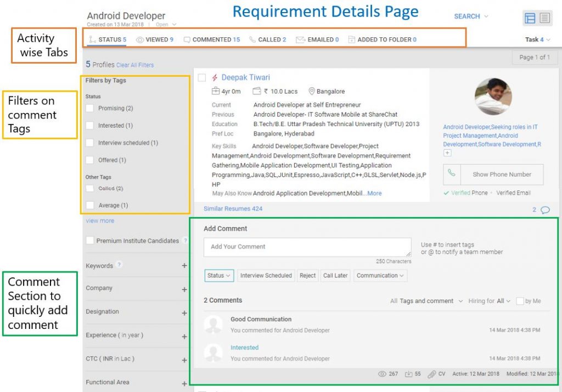The height and width of the screenshot is (392, 562).
Task: Click the phone icon beside Show Phone Number
Action: [451, 174]
